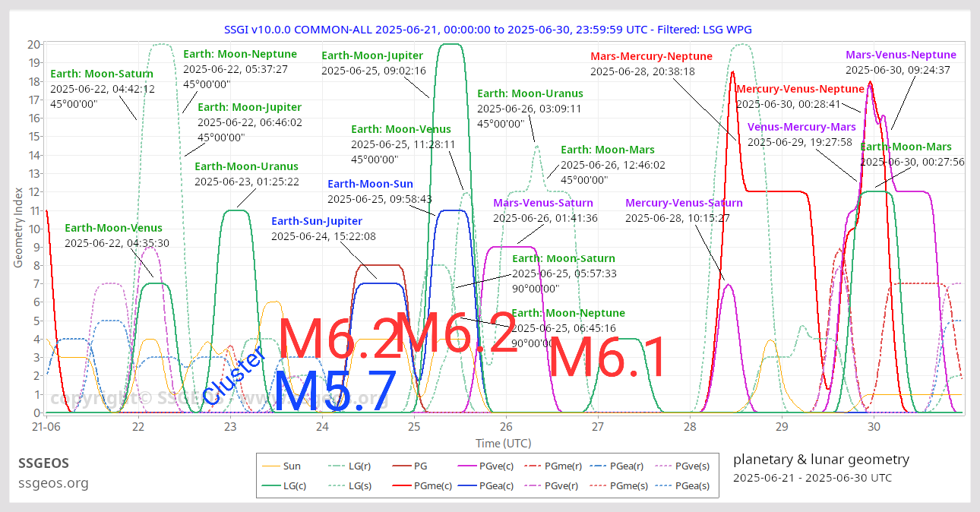Click the PG legend line marker
Screen dimensions: 980x512
click(401, 467)
